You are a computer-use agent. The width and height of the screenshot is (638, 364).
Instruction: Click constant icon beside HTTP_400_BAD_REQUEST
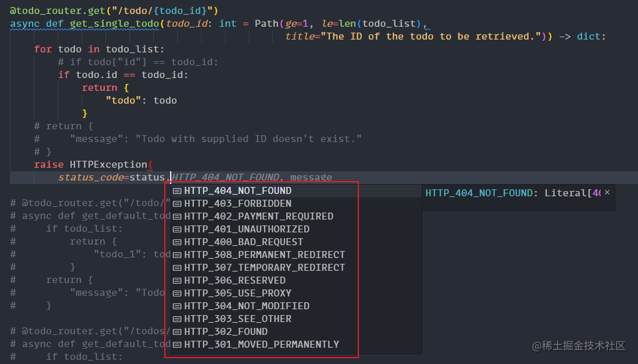[x=177, y=242]
